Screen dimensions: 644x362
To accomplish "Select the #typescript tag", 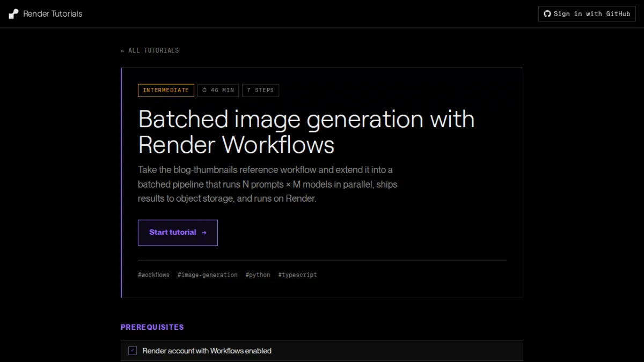I will [298, 275].
